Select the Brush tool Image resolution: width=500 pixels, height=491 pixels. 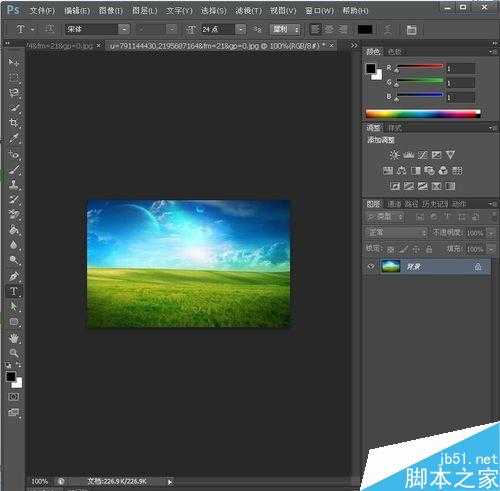click(x=14, y=169)
